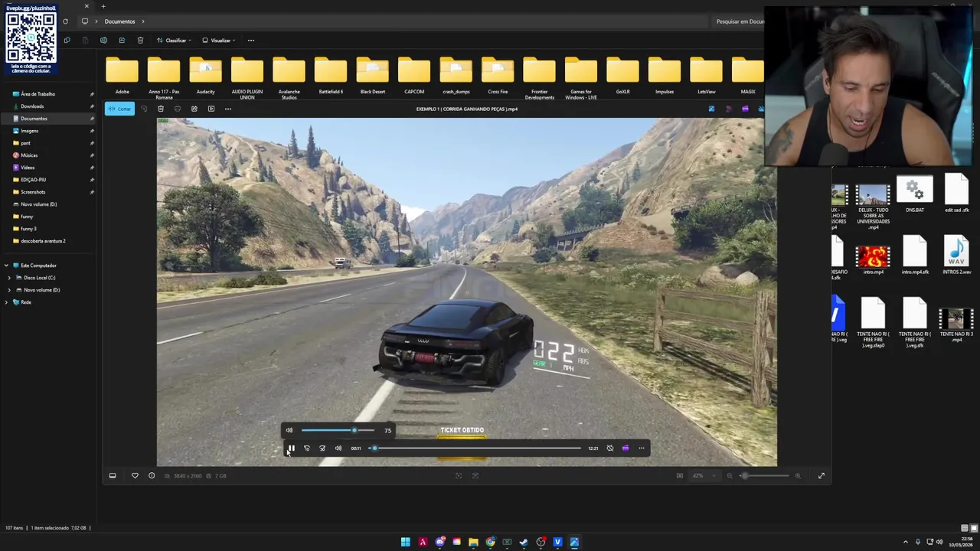
Task: Select Imagens in sidebar
Action: (x=30, y=131)
